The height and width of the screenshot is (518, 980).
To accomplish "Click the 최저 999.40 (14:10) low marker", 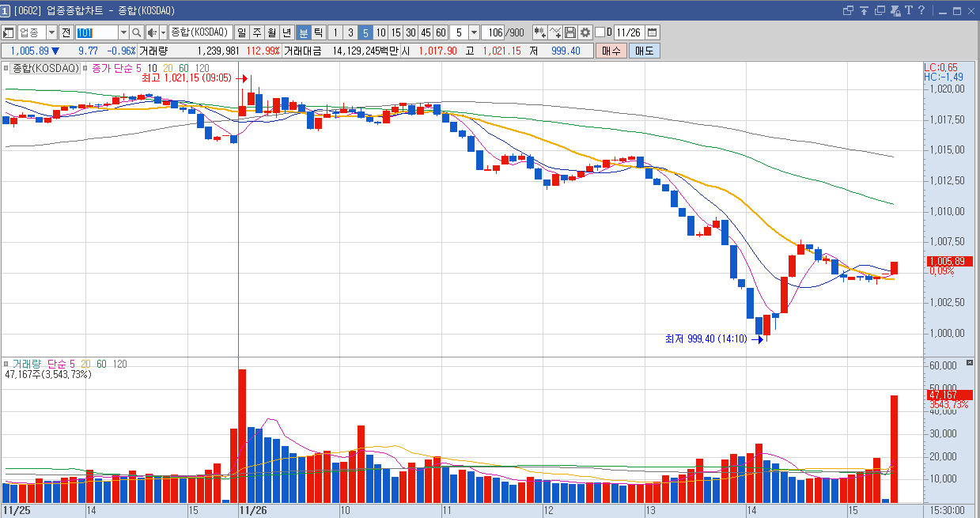I will pyautogui.click(x=706, y=338).
